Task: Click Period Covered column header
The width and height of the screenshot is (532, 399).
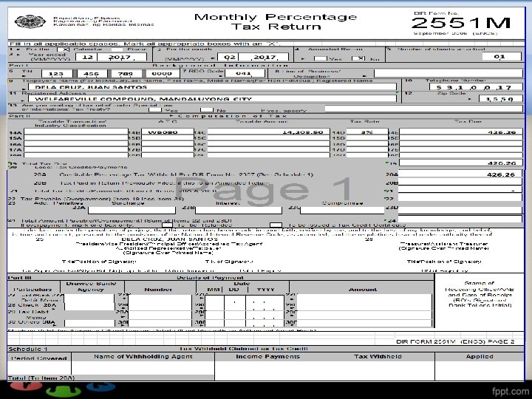Action: click(x=39, y=358)
